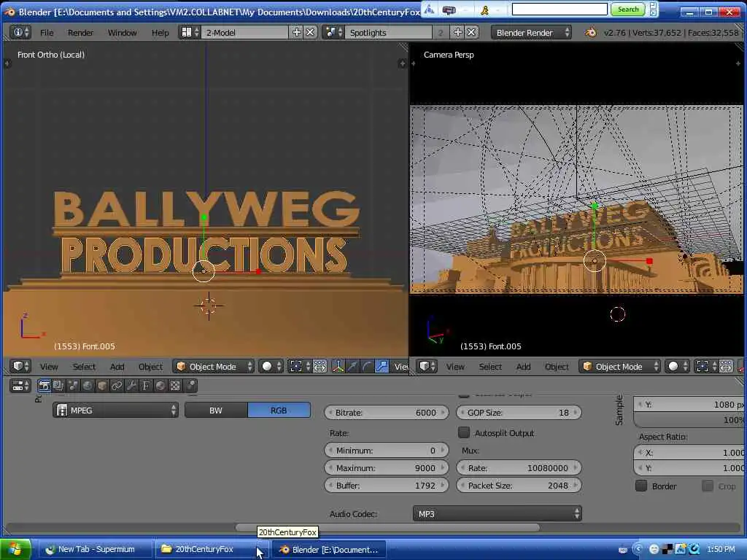Open the scene browser beside Spotlights

pos(333,32)
